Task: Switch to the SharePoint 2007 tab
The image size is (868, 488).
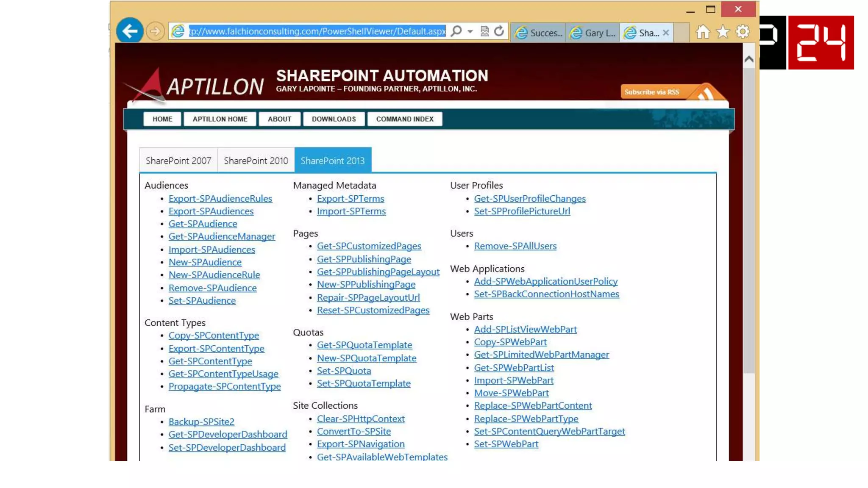Action: tap(178, 161)
